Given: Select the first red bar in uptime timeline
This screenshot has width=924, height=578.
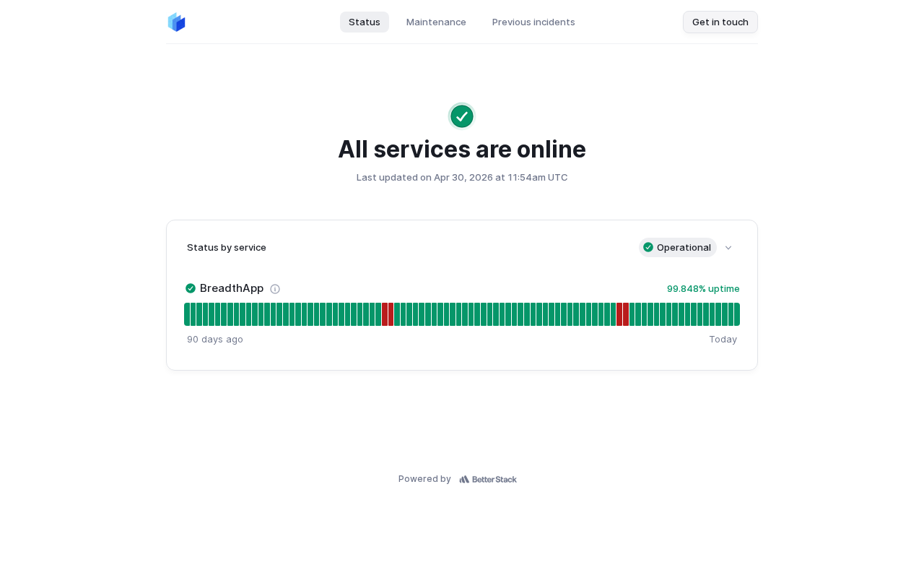Looking at the screenshot, I should tap(385, 314).
